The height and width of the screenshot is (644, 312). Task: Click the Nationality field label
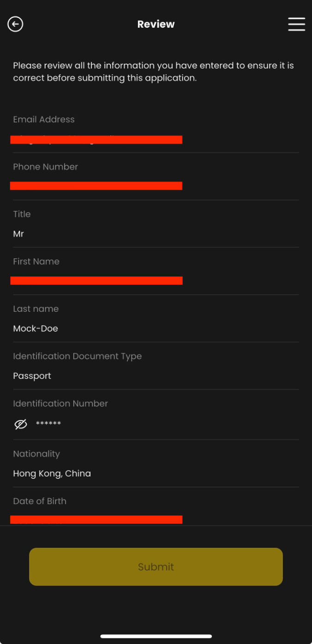[36, 454]
